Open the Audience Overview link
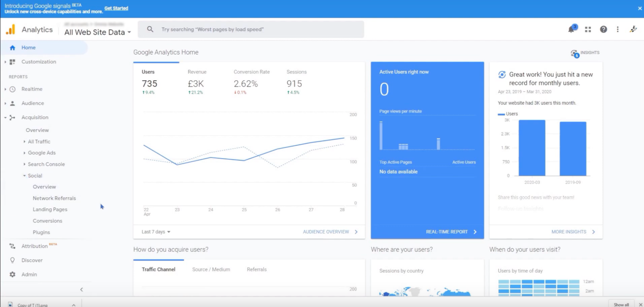This screenshot has height=307, width=644. (x=326, y=232)
